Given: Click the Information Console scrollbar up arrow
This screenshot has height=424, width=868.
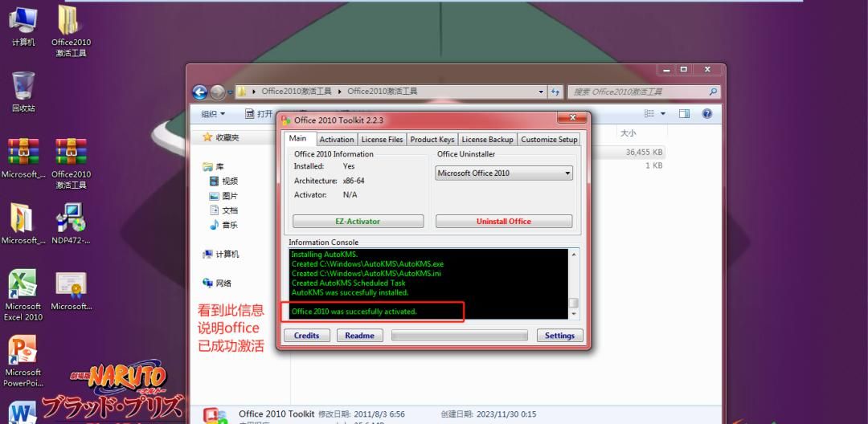Looking at the screenshot, I should pos(574,255).
